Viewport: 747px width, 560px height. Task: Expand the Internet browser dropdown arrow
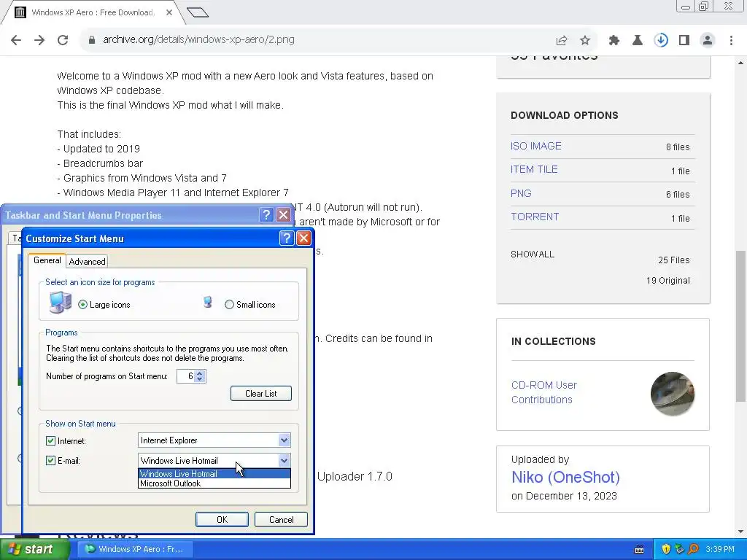(x=284, y=440)
